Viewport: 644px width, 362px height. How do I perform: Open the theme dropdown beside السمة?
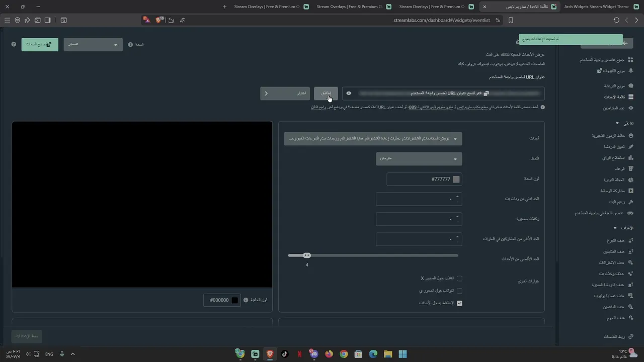click(93, 44)
